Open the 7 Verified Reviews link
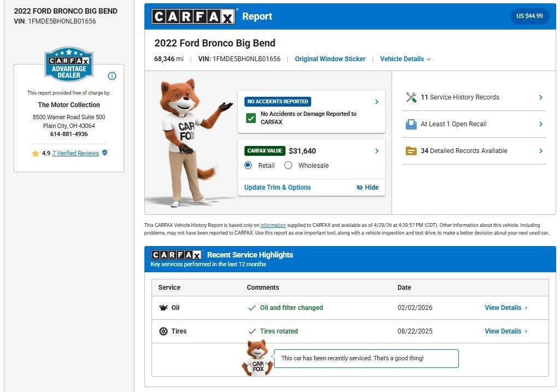The width and height of the screenshot is (560, 392). tap(75, 153)
